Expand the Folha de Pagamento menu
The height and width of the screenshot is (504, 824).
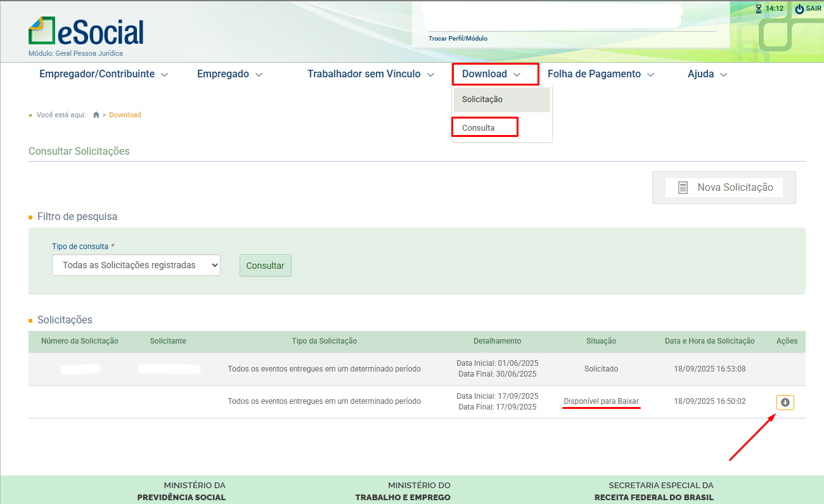point(600,74)
